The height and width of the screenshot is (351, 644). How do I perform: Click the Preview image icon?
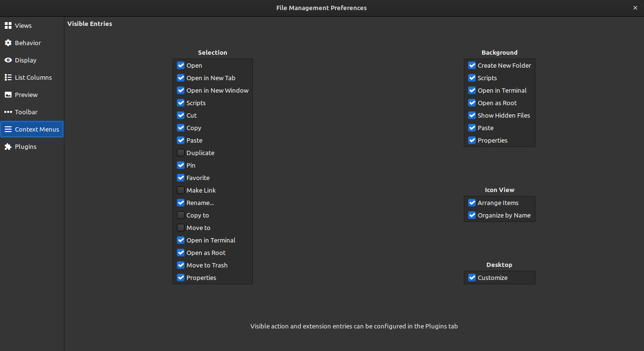pyautogui.click(x=8, y=95)
